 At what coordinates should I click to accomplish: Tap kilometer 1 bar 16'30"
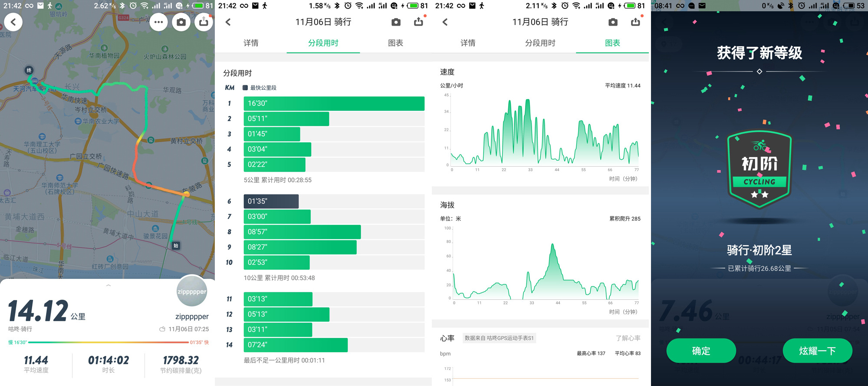(x=334, y=103)
